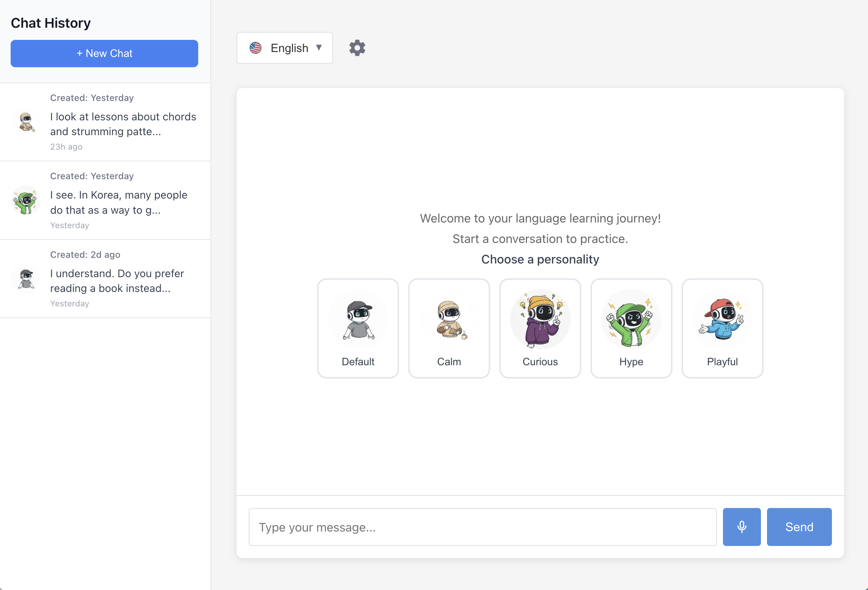Click the avatar of the chords chat
Image resolution: width=868 pixels, height=590 pixels.
tap(25, 122)
